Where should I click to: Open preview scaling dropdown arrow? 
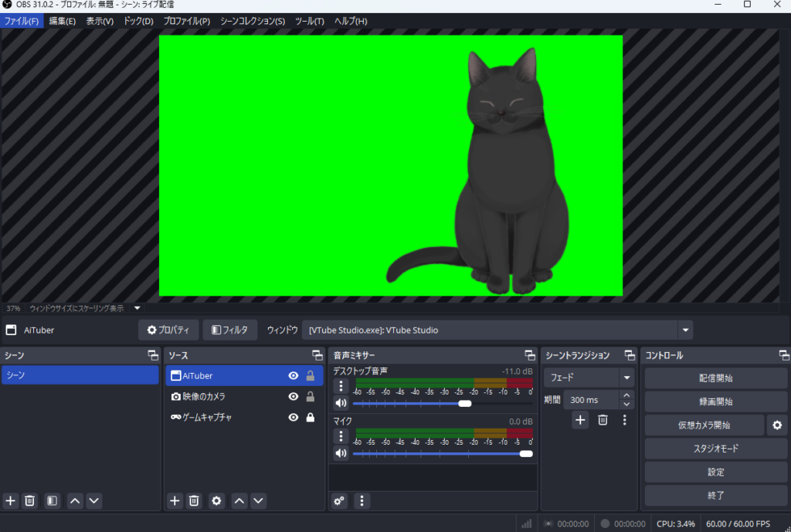(137, 308)
